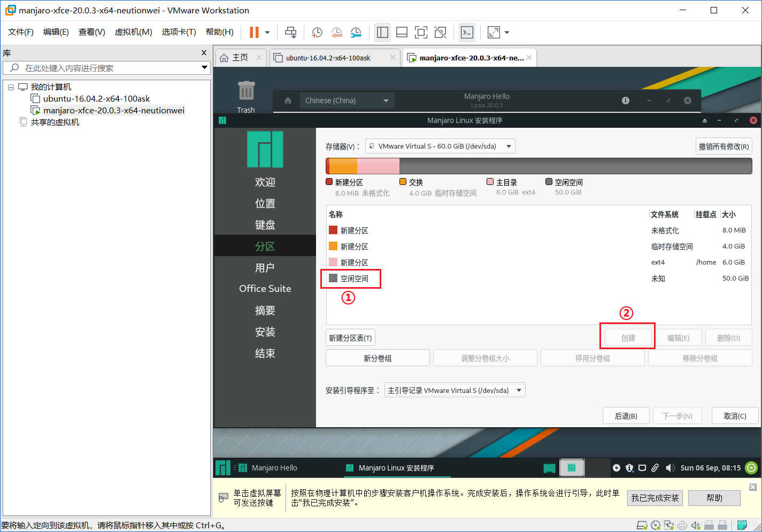Collapse the 我的计算机 tree node
This screenshot has height=532, width=762.
coord(11,87)
